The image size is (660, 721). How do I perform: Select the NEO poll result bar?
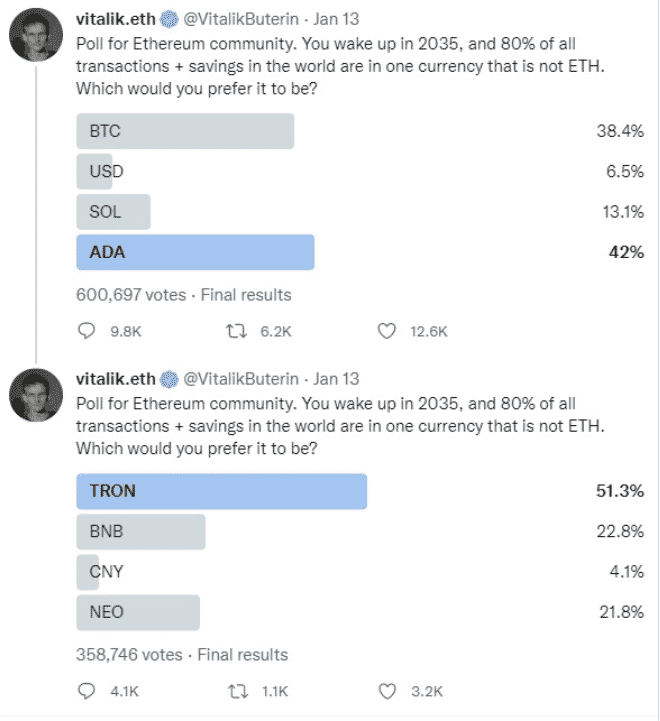(138, 612)
